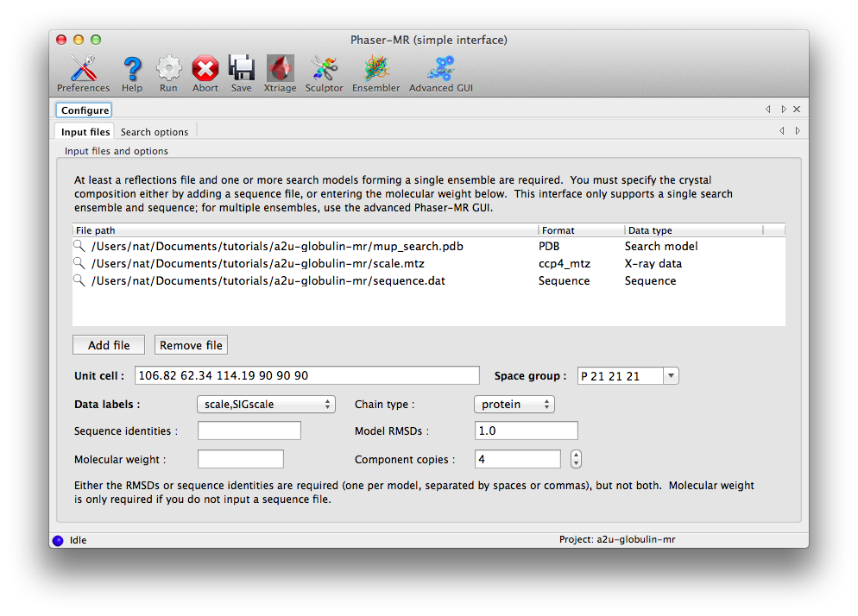Open the Data labels dropdown
The image size is (858, 616).
[x=265, y=404]
